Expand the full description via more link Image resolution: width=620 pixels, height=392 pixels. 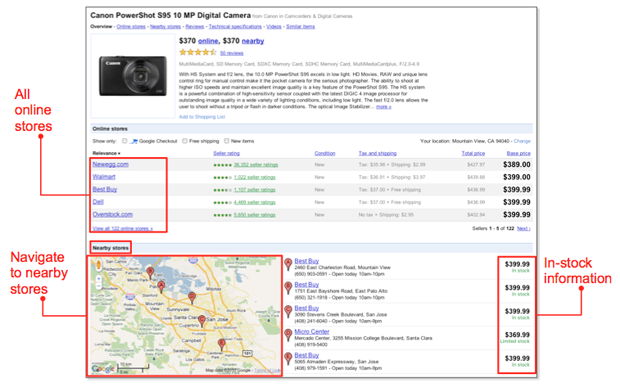click(384, 107)
